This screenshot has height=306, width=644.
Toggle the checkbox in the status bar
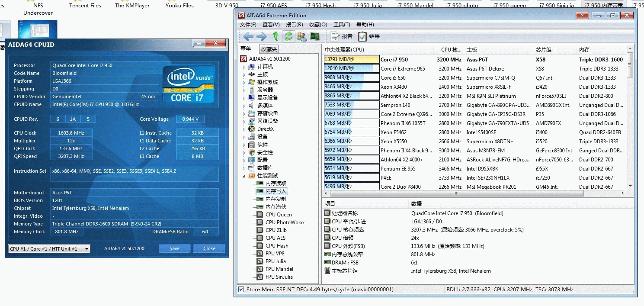(241, 290)
